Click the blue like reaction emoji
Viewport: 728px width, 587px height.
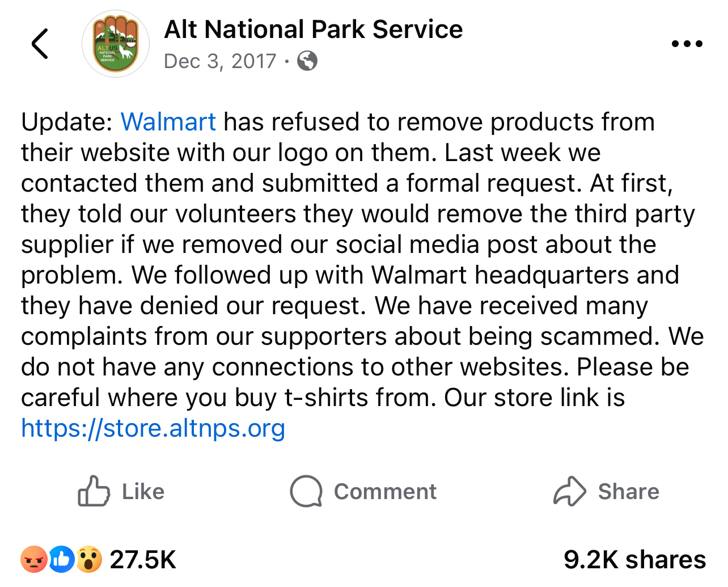coord(61,560)
